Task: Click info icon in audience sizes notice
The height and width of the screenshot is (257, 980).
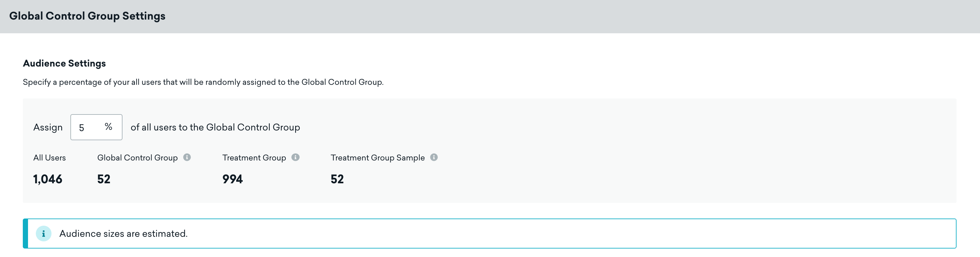Action: 44,234
